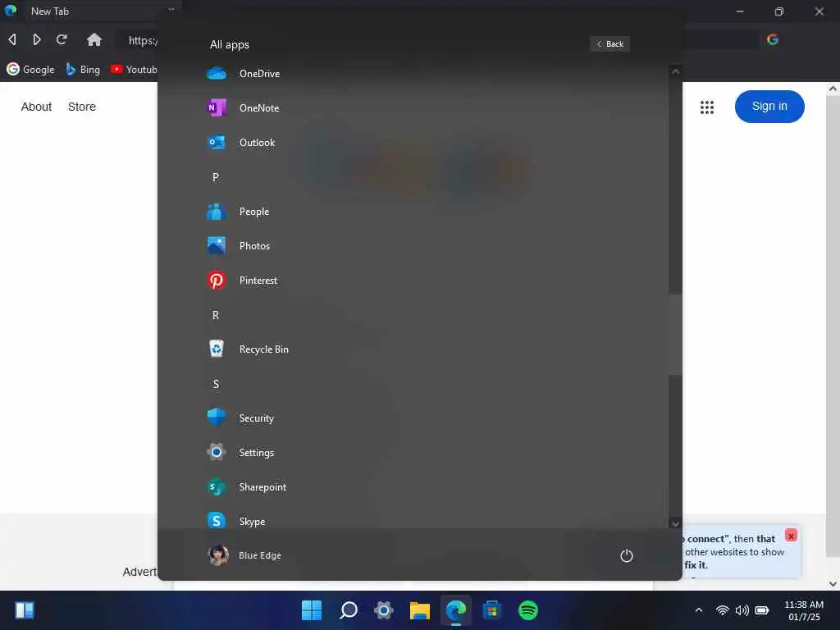Open taskbar Search magnifier icon
Image resolution: width=840 pixels, height=630 pixels.
(348, 610)
